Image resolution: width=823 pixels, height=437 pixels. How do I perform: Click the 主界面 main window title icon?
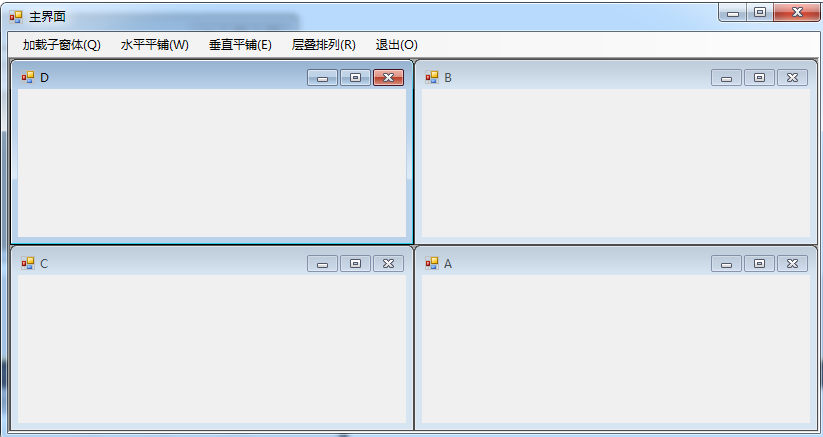click(16, 17)
